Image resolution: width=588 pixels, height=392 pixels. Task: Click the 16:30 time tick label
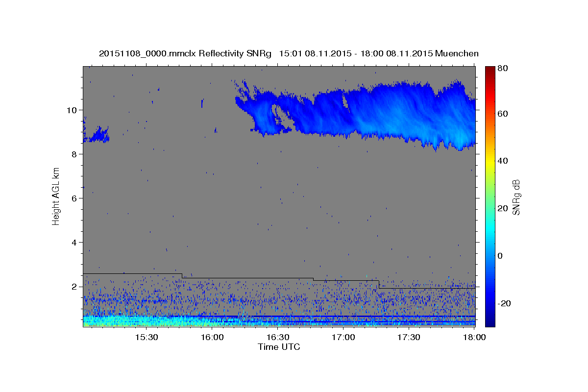pos(278,338)
